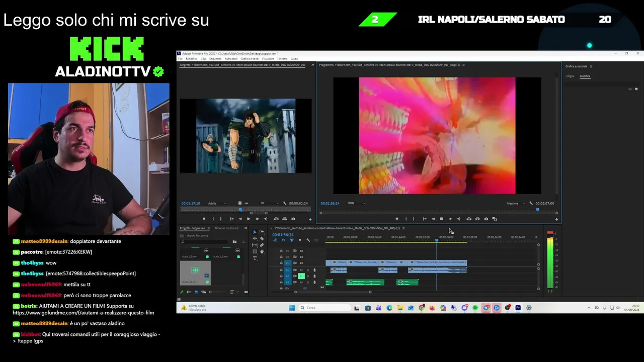This screenshot has height=362, width=644.
Task: Open the File menu
Action: [x=181, y=59]
